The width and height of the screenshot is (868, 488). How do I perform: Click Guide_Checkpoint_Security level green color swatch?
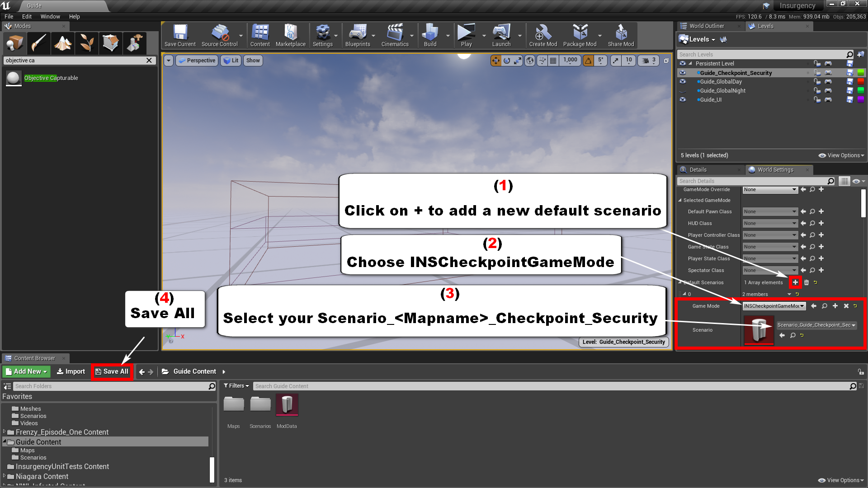pos(860,73)
